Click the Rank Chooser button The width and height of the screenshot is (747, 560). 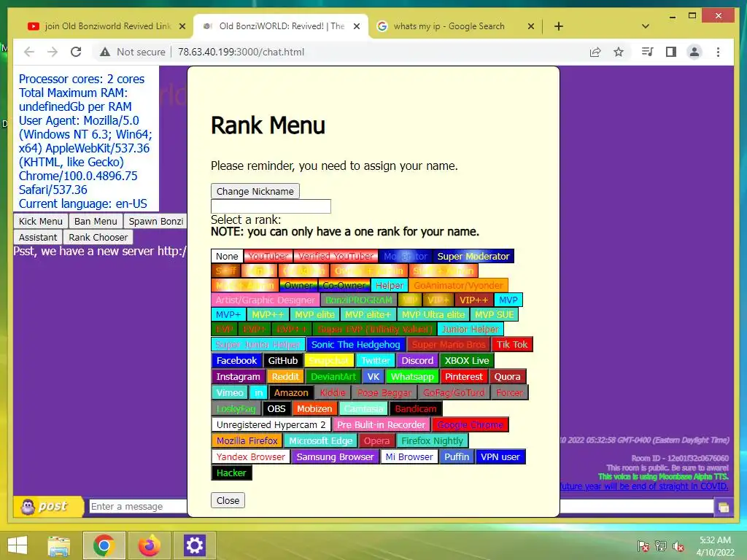(x=98, y=237)
